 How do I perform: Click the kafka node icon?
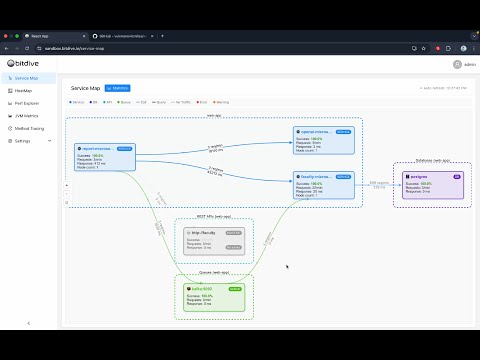(189, 289)
